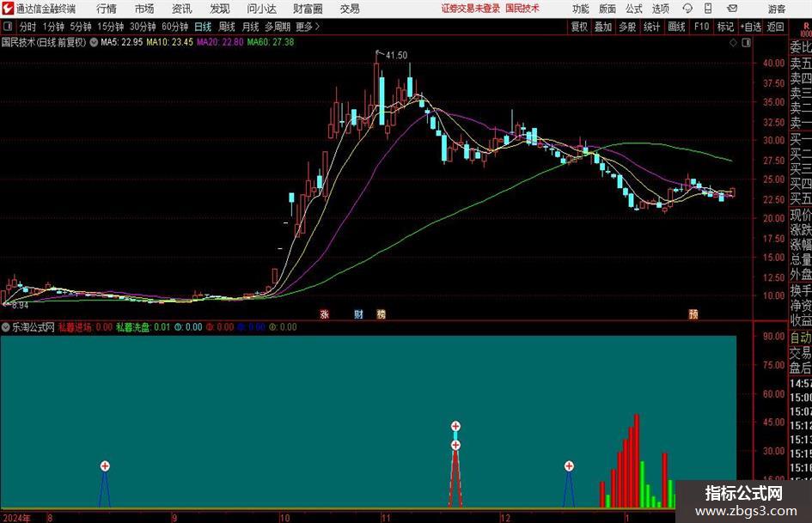Switch to 周线 period
This screenshot has width=812, height=523.
[x=226, y=27]
